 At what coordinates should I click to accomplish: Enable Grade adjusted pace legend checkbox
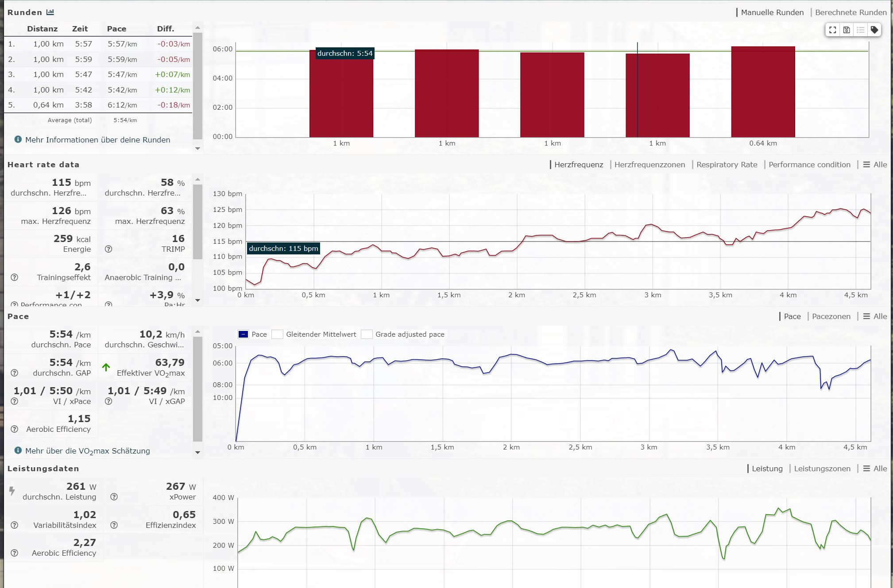[367, 334]
